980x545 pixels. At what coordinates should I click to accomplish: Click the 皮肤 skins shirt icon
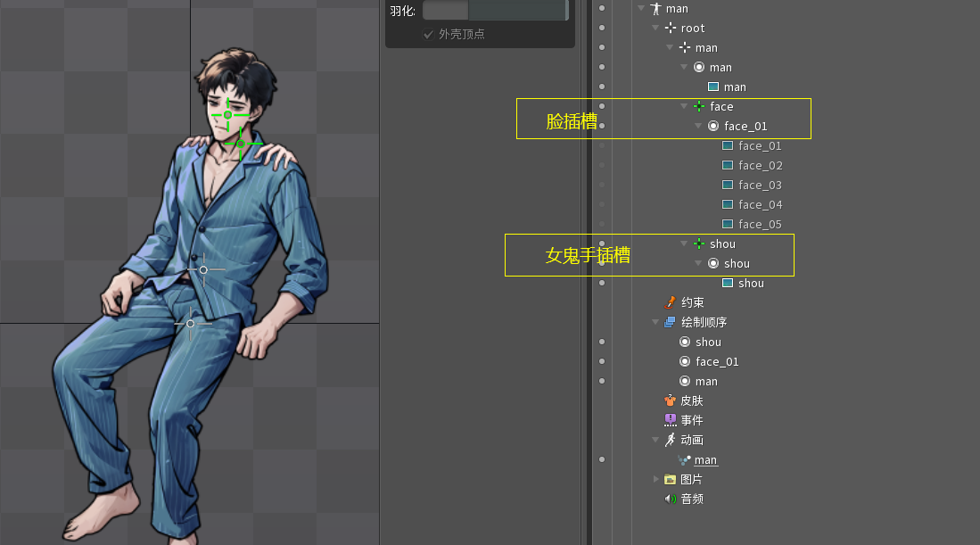(x=671, y=401)
